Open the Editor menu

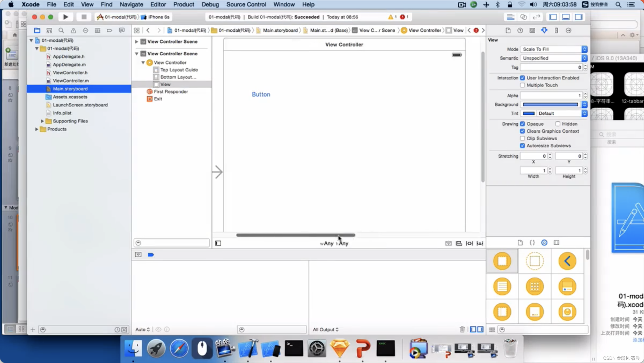(x=158, y=4)
